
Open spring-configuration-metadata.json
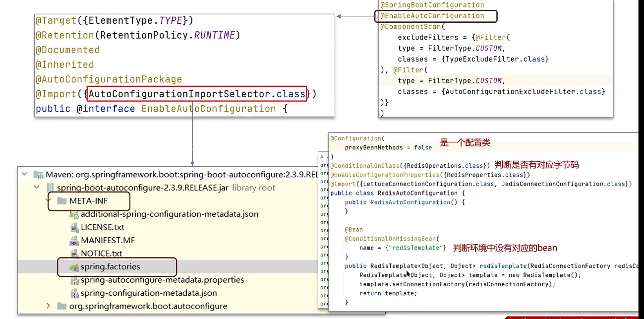[x=149, y=293]
